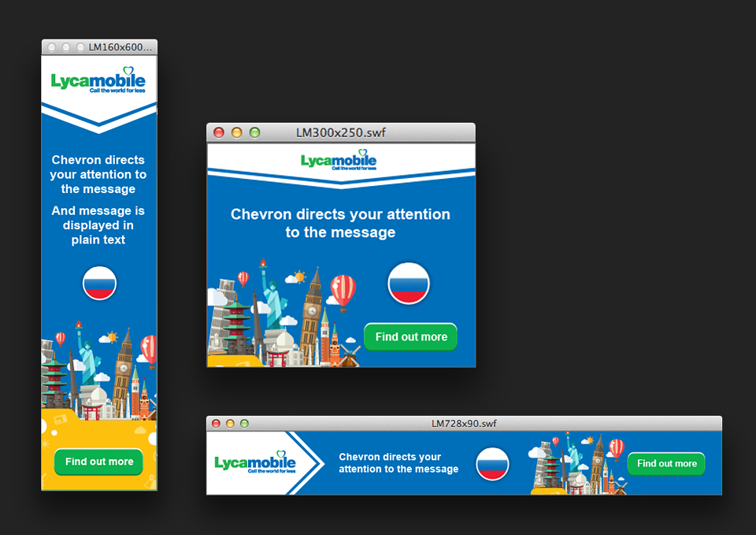756x535 pixels.
Task: Click the Russian flag icon in LM160x600 window
Action: [99, 283]
